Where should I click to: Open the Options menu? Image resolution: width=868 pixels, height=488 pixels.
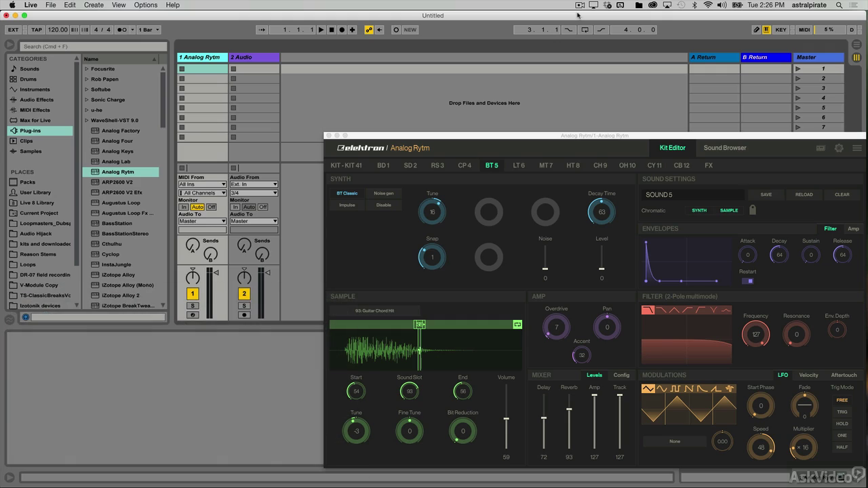pyautogui.click(x=145, y=5)
